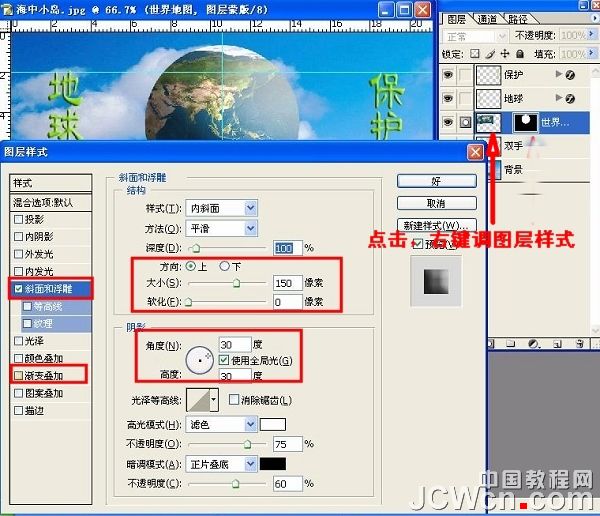This screenshot has width=600, height=516.
Task: Open the 填充 fill slider arrow in Layers
Action: click(592, 52)
